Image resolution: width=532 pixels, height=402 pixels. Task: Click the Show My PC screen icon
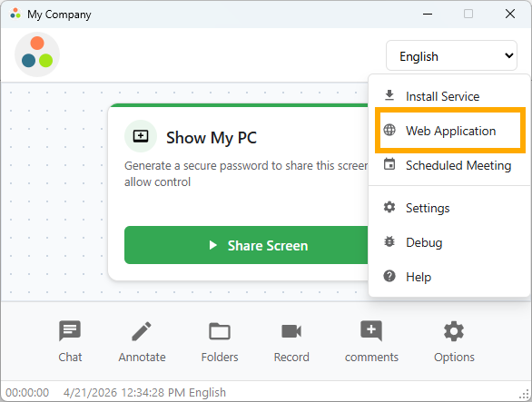[x=141, y=136]
